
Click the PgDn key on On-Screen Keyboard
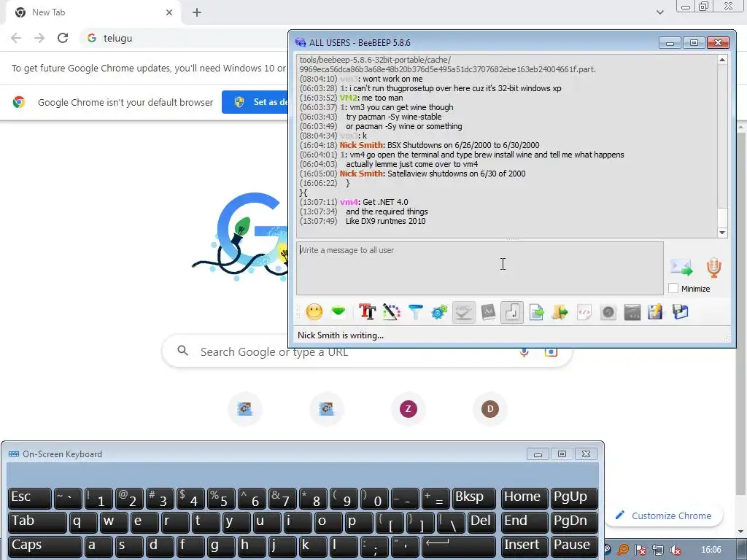[574, 522]
